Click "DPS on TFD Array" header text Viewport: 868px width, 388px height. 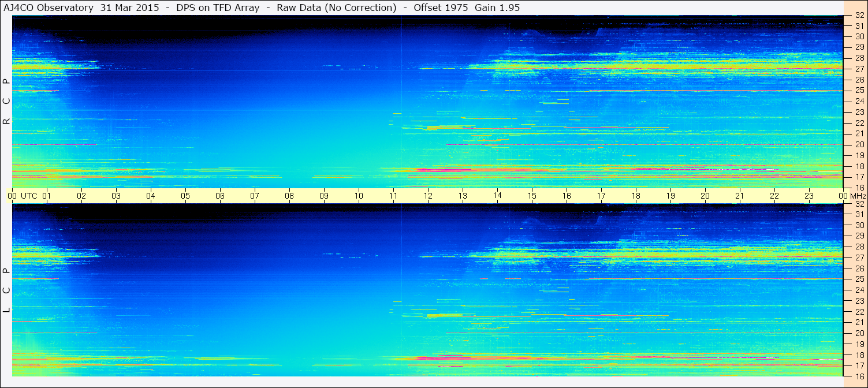pyautogui.click(x=218, y=8)
